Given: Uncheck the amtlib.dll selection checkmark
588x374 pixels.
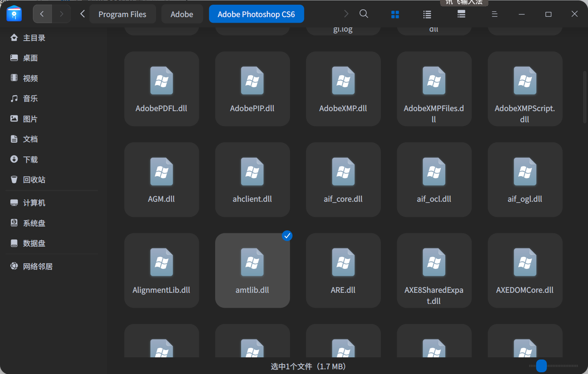Looking at the screenshot, I should click(287, 236).
